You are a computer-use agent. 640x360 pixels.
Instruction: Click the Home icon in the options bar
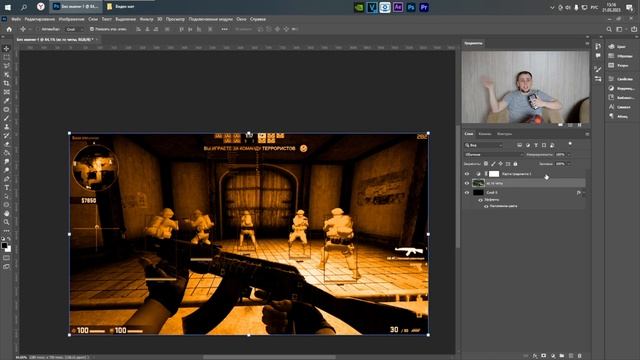pos(9,29)
